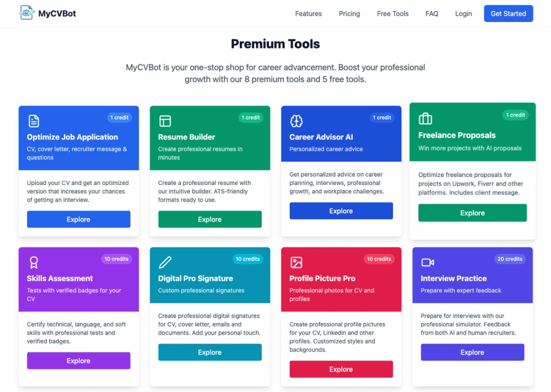Open the Pricing page from navigation
The height and width of the screenshot is (392, 551).
(x=349, y=14)
